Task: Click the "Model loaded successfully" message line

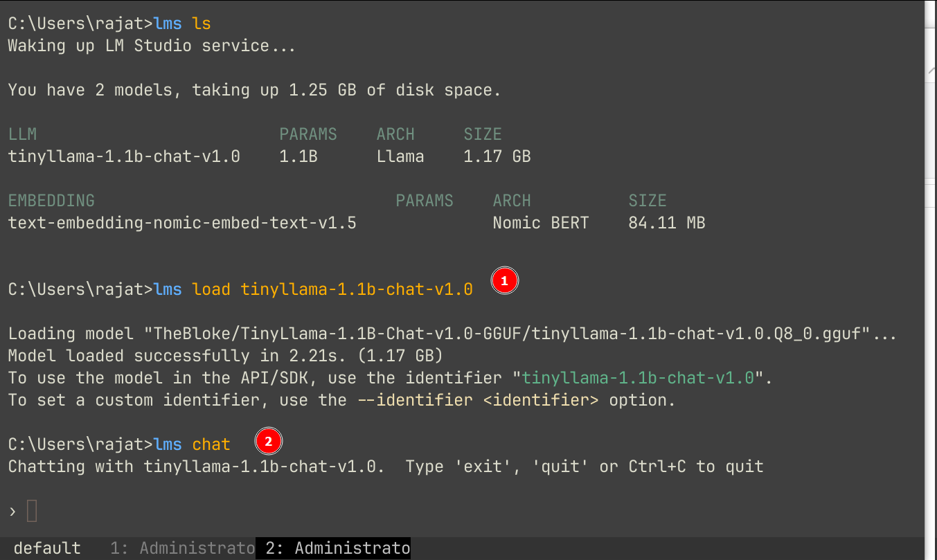Action: click(225, 356)
